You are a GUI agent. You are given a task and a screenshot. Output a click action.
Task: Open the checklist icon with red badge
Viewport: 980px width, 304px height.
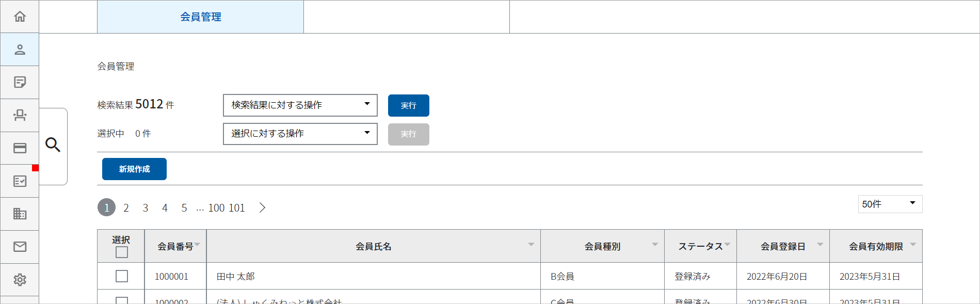click(x=20, y=181)
